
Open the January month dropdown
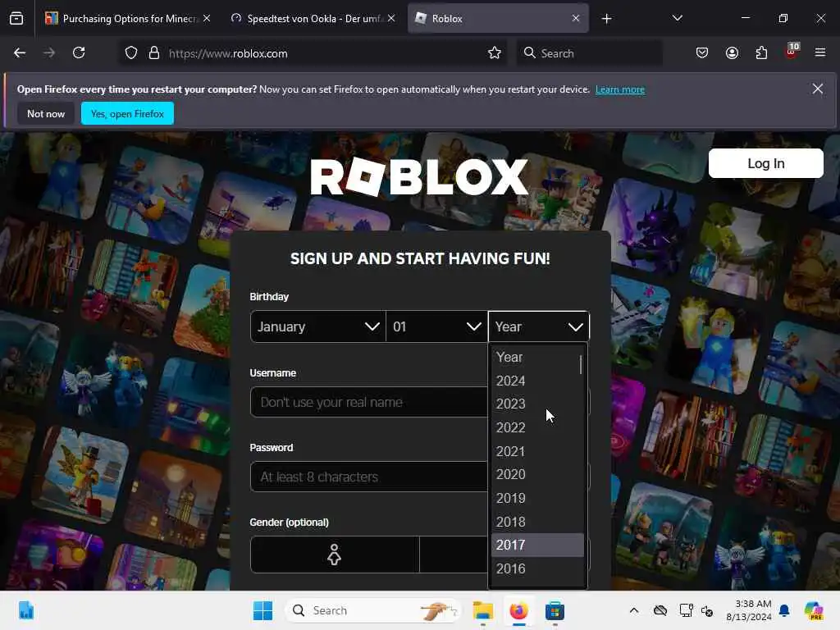pyautogui.click(x=317, y=326)
